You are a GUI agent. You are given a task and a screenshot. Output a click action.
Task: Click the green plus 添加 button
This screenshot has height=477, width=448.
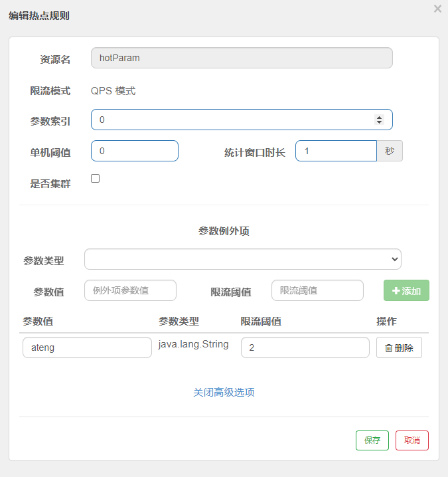pyautogui.click(x=406, y=290)
